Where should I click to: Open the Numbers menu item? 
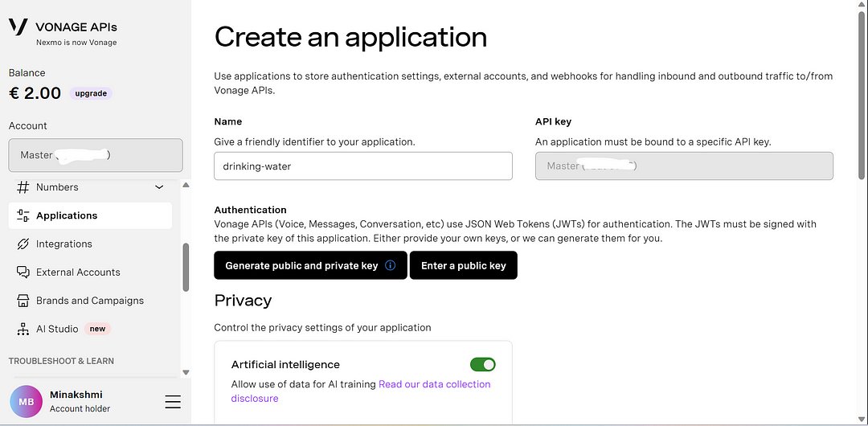pyautogui.click(x=90, y=187)
